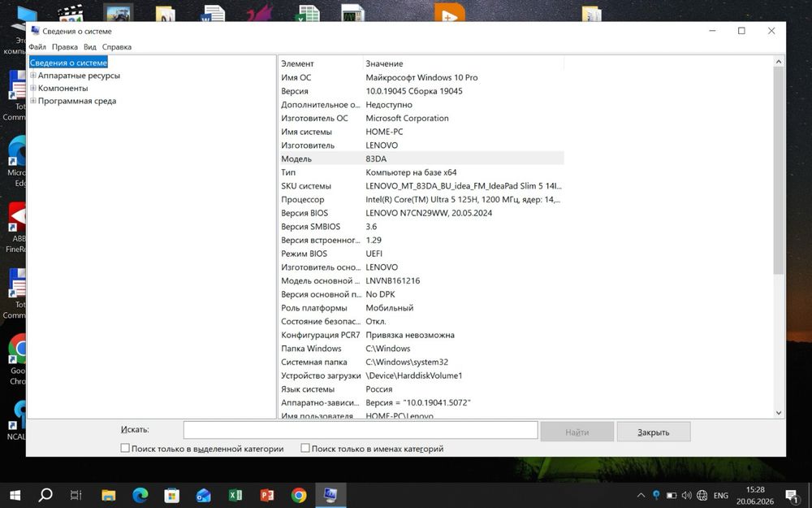Click the Искать search input field

tap(361, 430)
